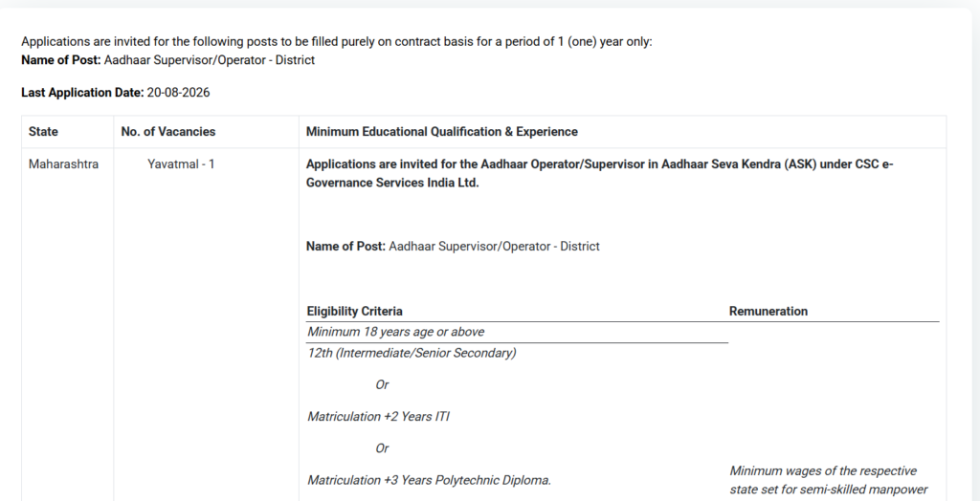Click the Matriculation +2 Years ITI line
The image size is (980, 501).
click(378, 417)
